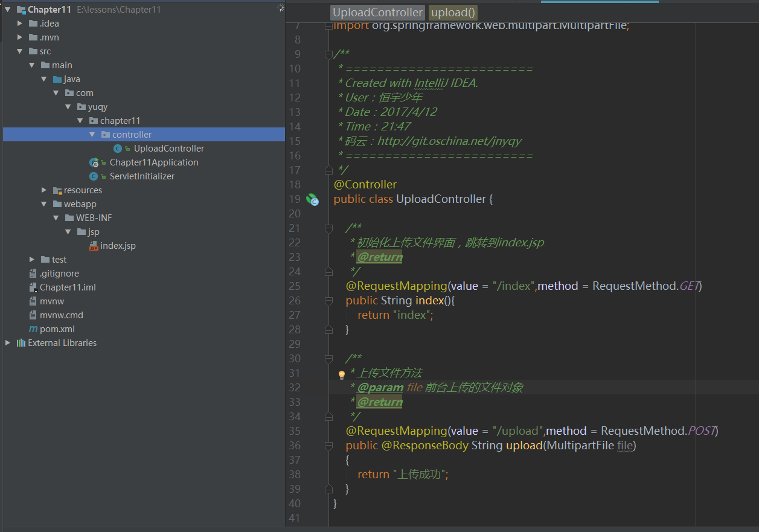Click the External Libraries icon
759x532 pixels.
pos(21,343)
